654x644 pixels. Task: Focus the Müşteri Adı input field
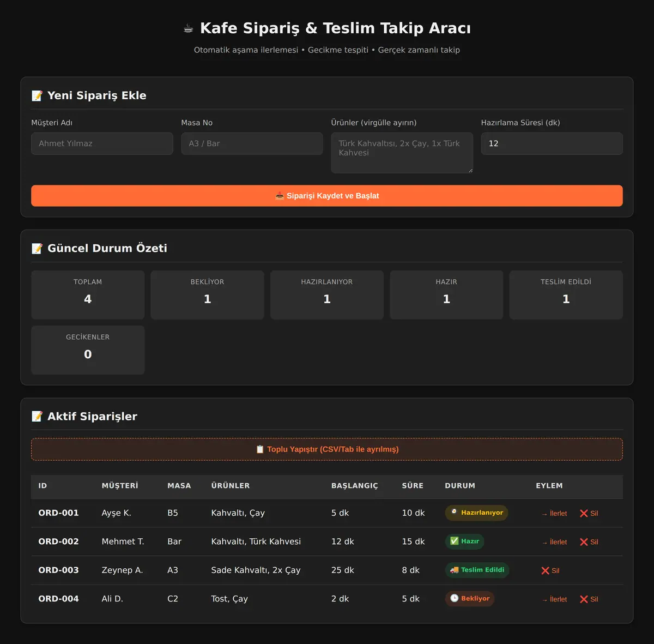[x=102, y=143]
